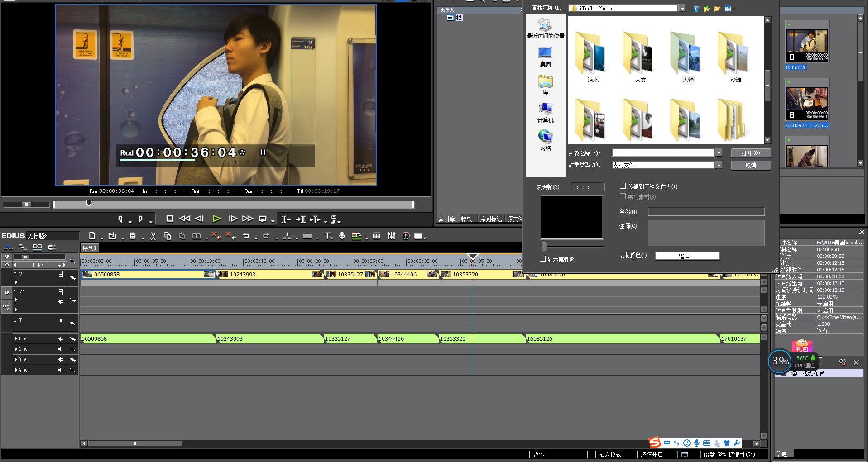This screenshot has width=868, height=462.
Task: Click the 默认 clip color swatch
Action: point(687,256)
